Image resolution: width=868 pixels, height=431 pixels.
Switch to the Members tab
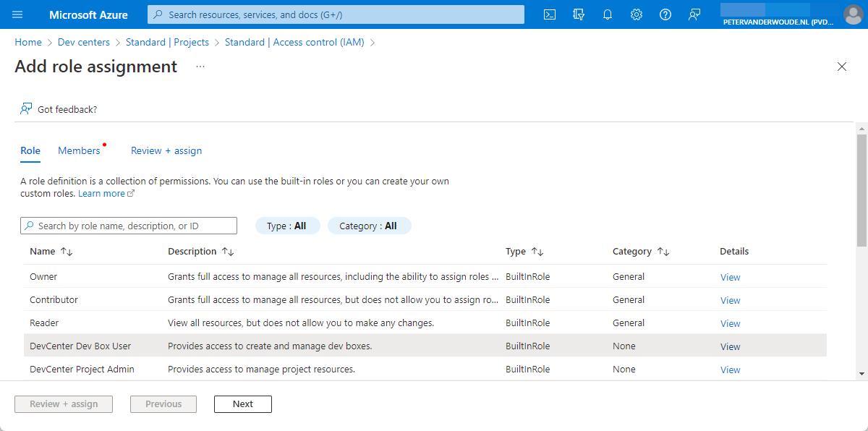pyautogui.click(x=79, y=150)
